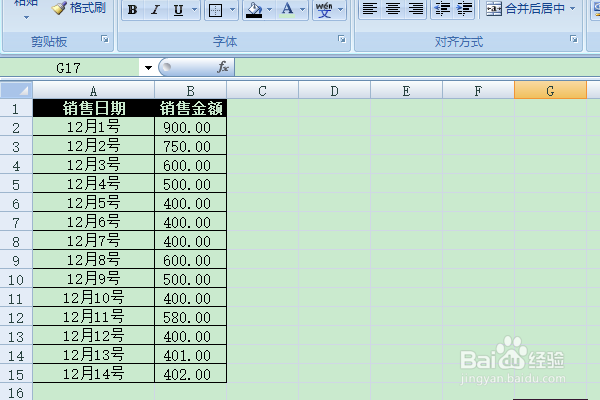Click cell 12月10号
This screenshot has height=400, width=600.
tap(94, 298)
